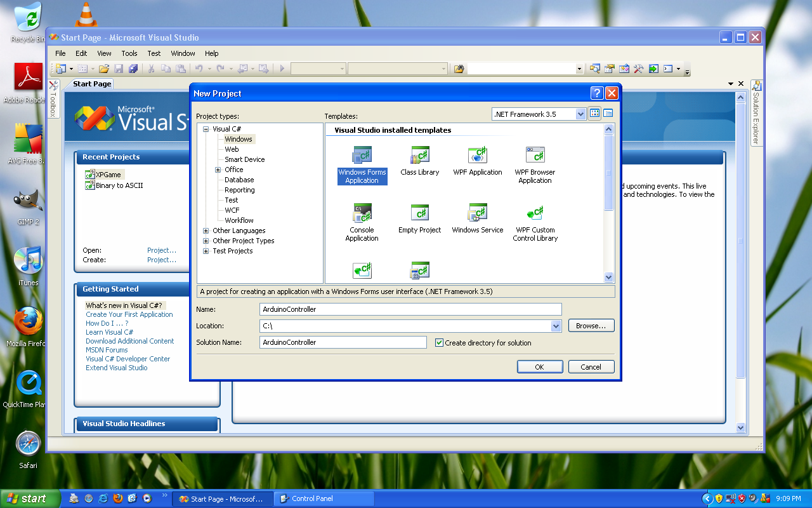Open the Toolbox from the toolbar icon
Image resolution: width=812 pixels, height=508 pixels.
tap(639, 69)
